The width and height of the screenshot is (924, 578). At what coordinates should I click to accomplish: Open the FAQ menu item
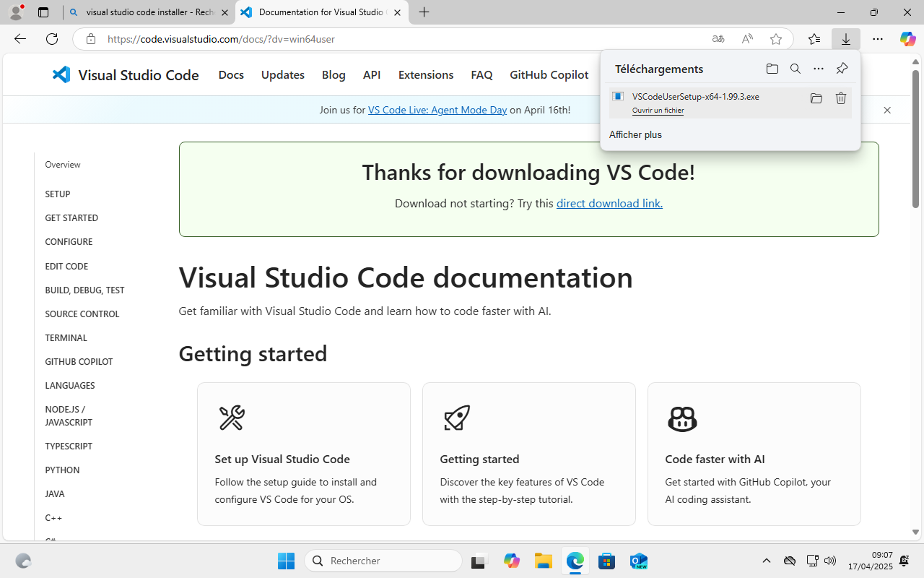click(481, 74)
